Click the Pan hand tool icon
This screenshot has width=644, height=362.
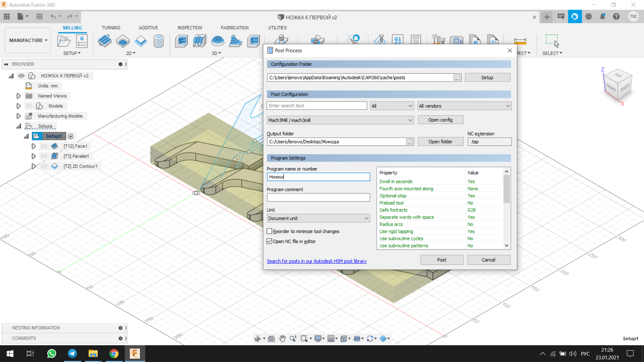pyautogui.click(x=282, y=339)
